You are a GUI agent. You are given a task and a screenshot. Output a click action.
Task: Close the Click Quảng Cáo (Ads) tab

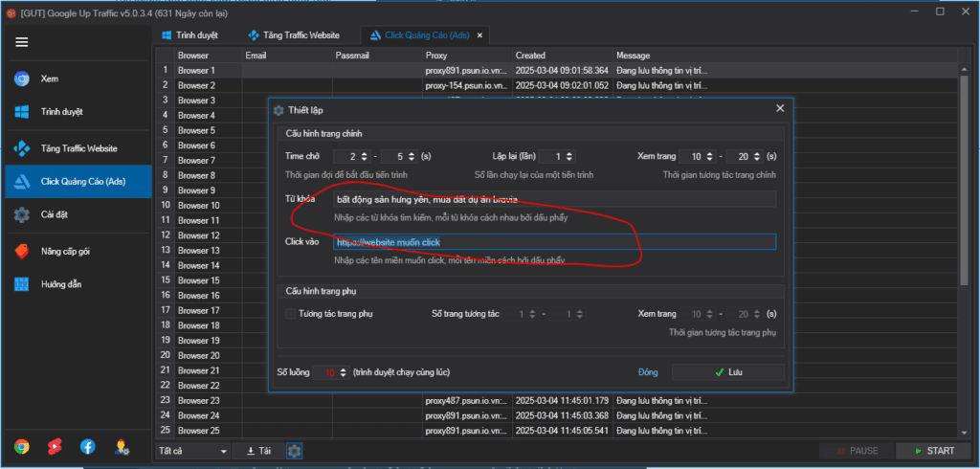pyautogui.click(x=480, y=35)
